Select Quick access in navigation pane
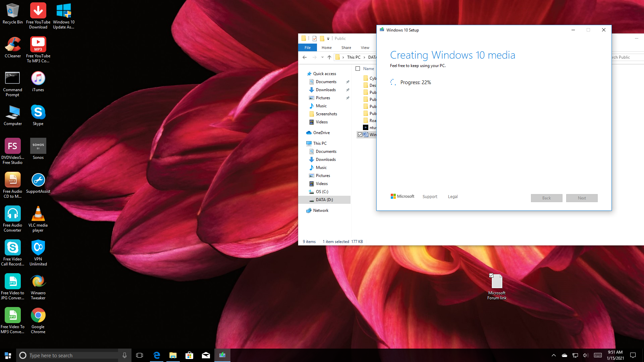The width and height of the screenshot is (644, 362). click(x=324, y=74)
